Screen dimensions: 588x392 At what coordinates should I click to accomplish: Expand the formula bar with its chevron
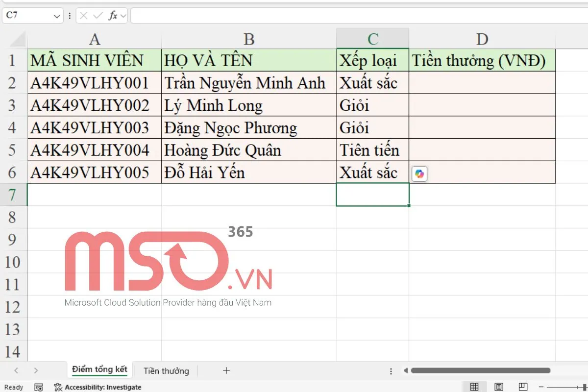124,15
